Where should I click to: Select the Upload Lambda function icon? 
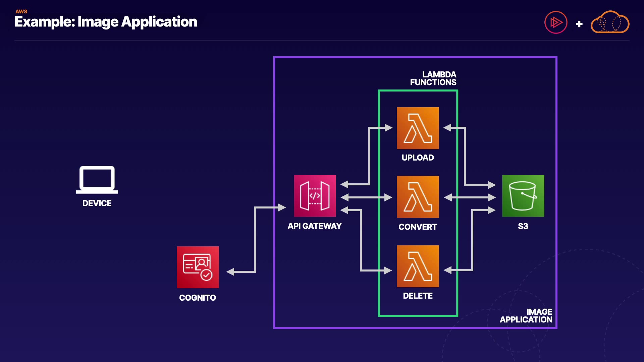[x=418, y=128]
